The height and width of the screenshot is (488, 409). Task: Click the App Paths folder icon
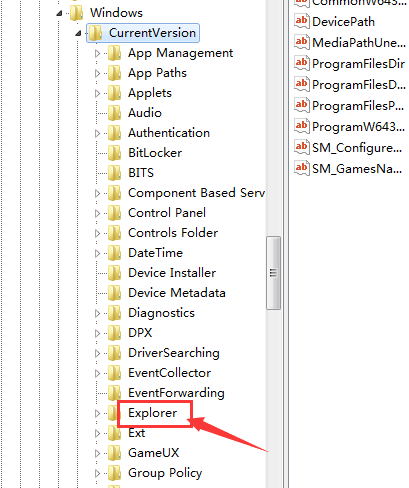click(x=115, y=73)
